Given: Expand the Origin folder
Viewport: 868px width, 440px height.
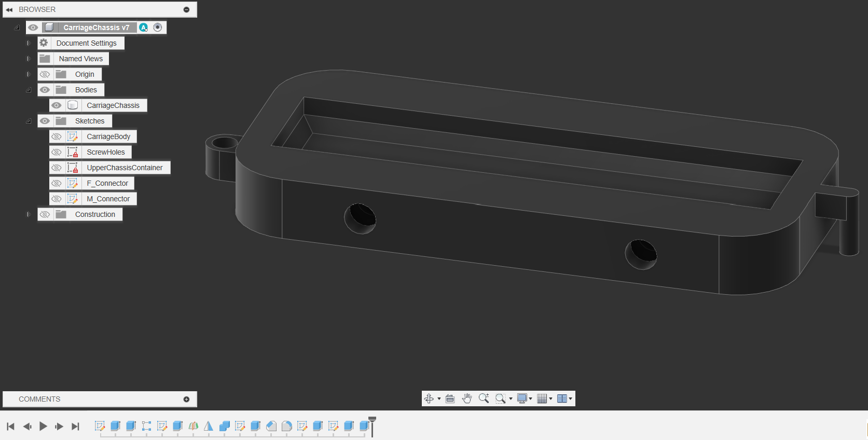Looking at the screenshot, I should [x=29, y=74].
